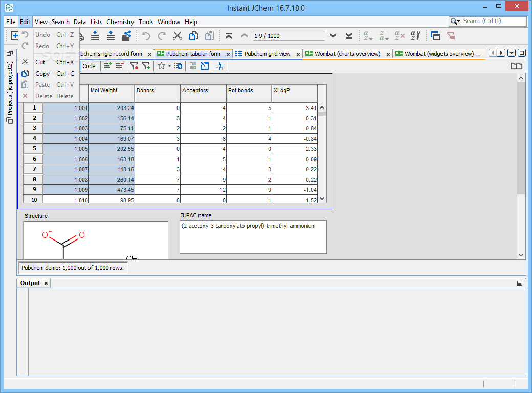This screenshot has height=393, width=532.
Task: Click the add row table icon
Action: pos(107,66)
